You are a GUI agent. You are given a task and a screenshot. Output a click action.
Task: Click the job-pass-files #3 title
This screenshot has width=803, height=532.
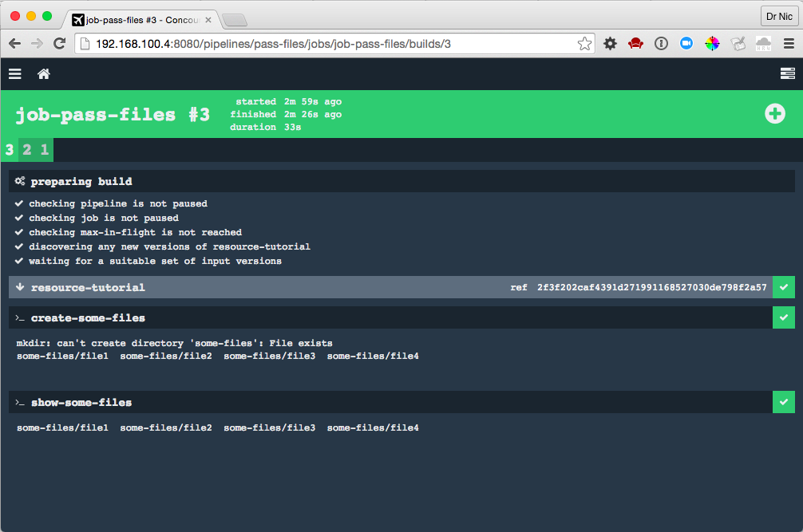(x=113, y=115)
